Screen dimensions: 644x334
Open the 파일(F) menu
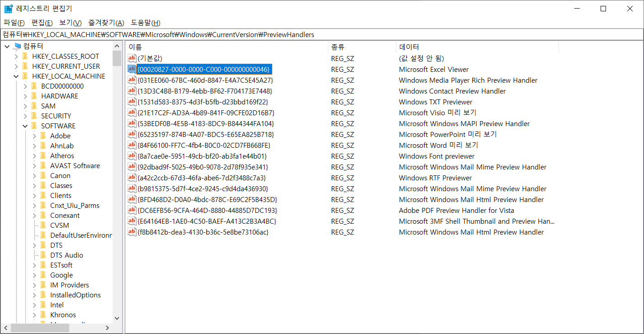(14, 23)
